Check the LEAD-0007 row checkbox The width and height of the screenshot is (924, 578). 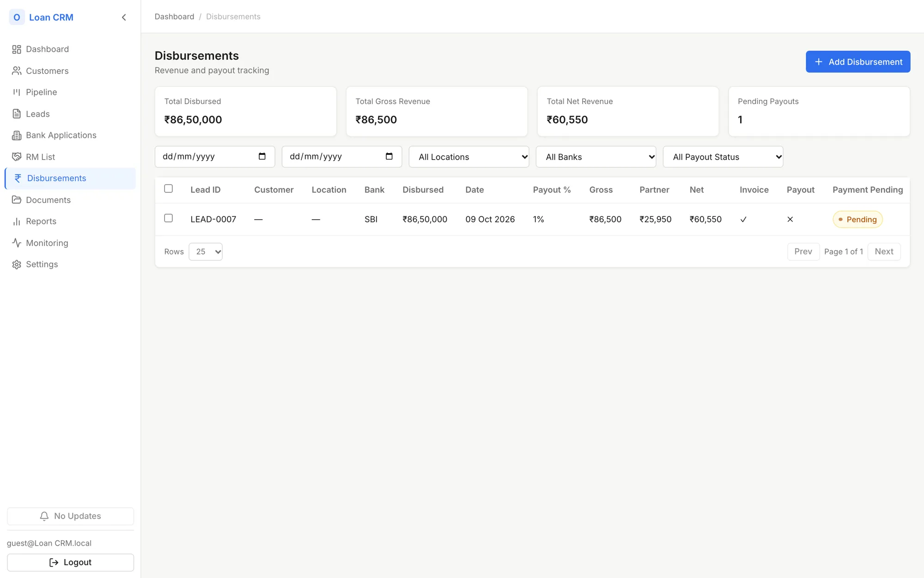(x=169, y=218)
